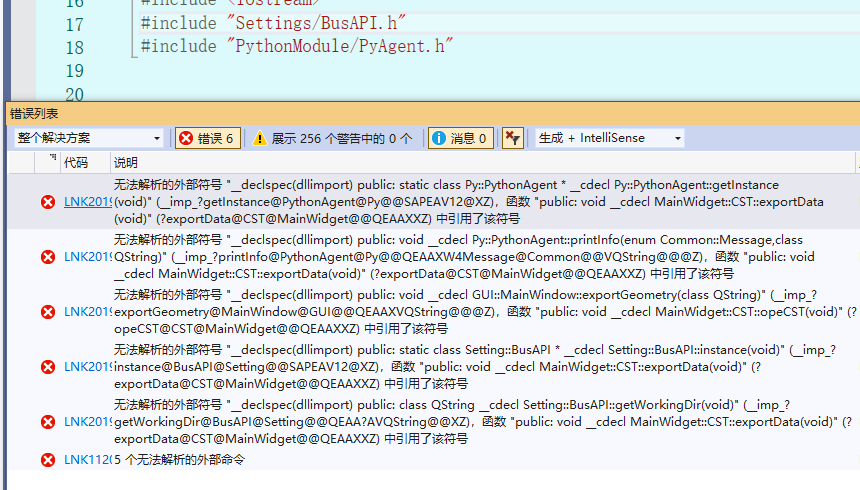
Task: Click error icon of the LNK1120 row
Action: [x=48, y=460]
